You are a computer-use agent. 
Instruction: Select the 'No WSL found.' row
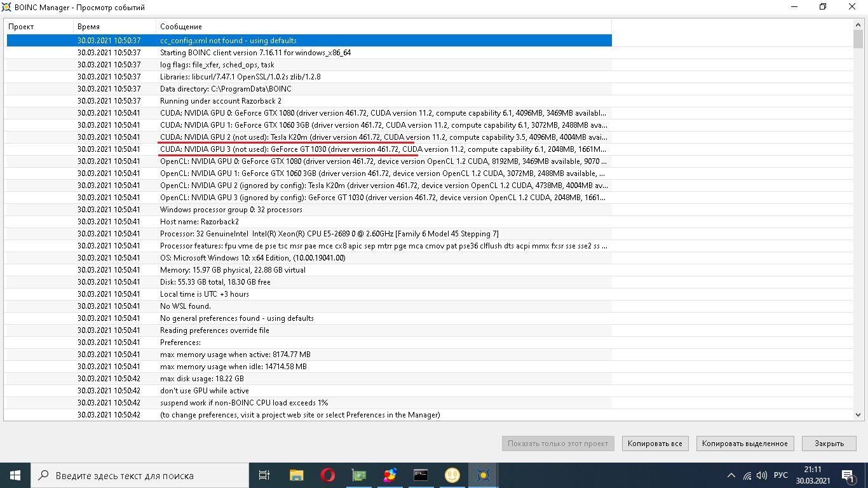tap(309, 306)
